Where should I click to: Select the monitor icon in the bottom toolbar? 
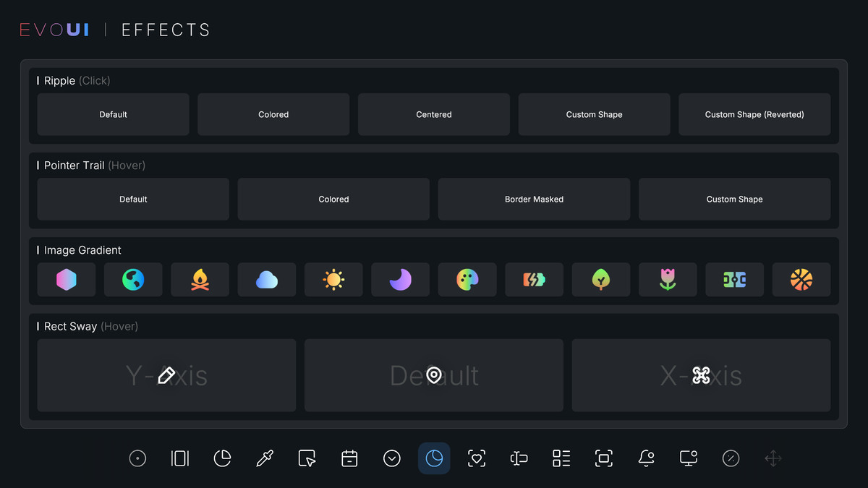pos(688,458)
